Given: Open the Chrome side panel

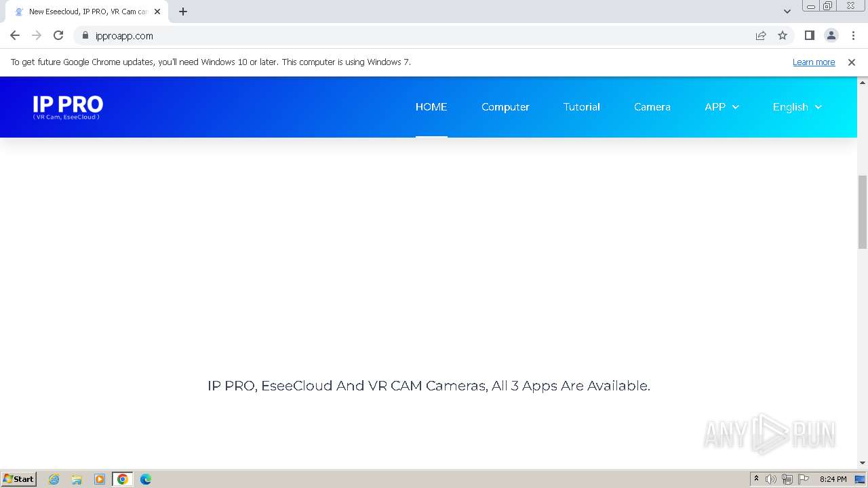Looking at the screenshot, I should tap(810, 35).
